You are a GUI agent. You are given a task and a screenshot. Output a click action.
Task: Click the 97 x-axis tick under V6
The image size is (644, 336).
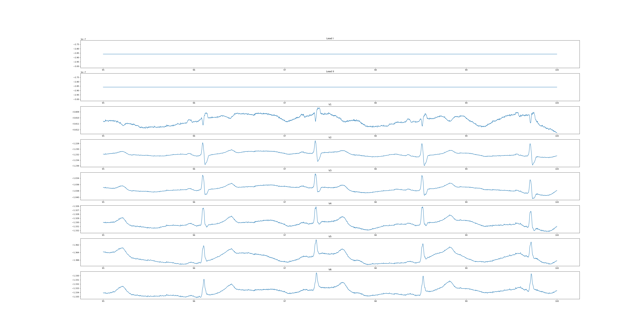(x=285, y=301)
